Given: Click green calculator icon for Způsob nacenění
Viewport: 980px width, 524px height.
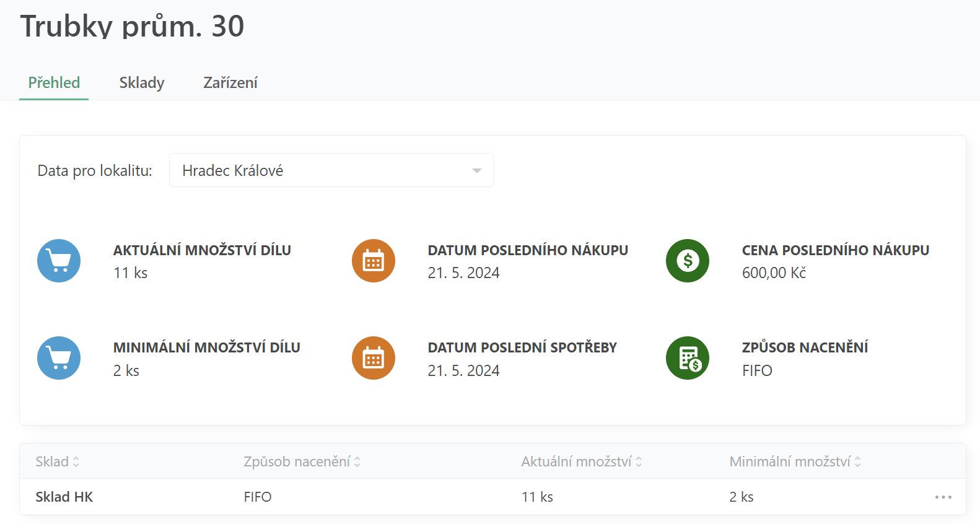Looking at the screenshot, I should pyautogui.click(x=688, y=358).
